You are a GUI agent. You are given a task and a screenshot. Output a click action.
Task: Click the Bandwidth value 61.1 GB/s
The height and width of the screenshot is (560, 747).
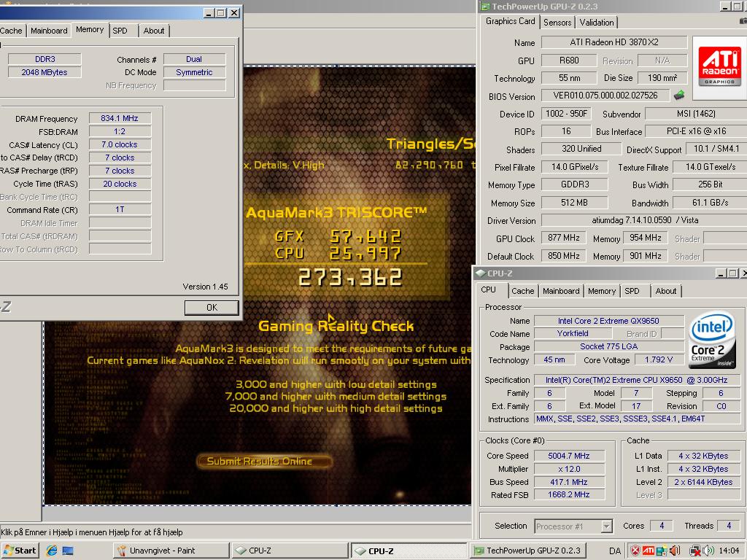tap(710, 203)
